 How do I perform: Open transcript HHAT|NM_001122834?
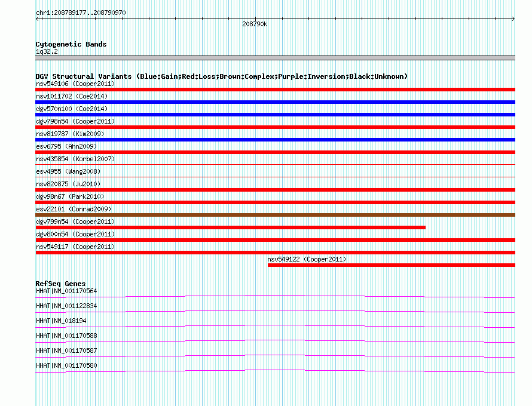pos(66,306)
